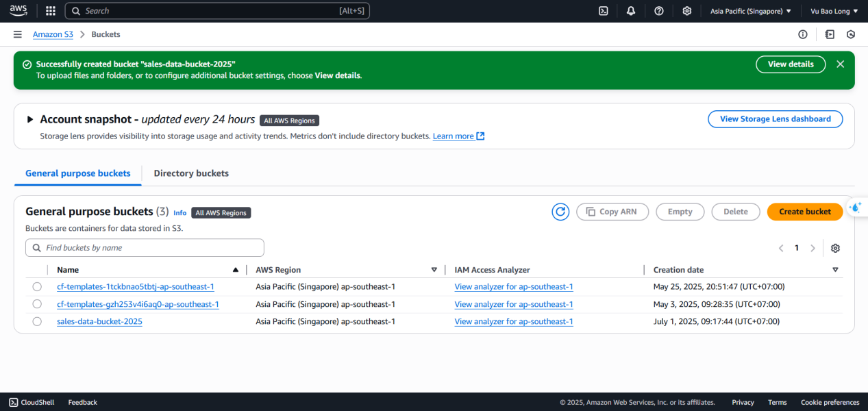
Task: Click the creation date May 3, 2025, 09:28:35
Action: pyautogui.click(x=717, y=304)
